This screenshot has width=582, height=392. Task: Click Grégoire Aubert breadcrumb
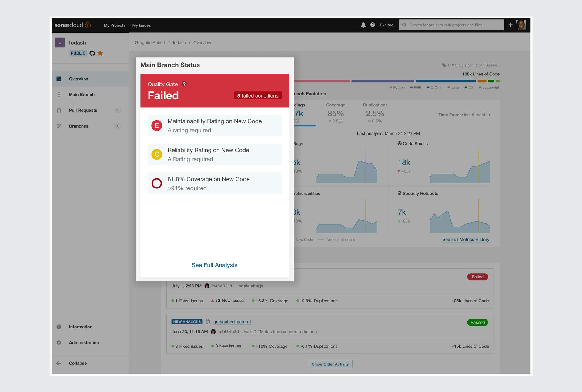point(150,43)
